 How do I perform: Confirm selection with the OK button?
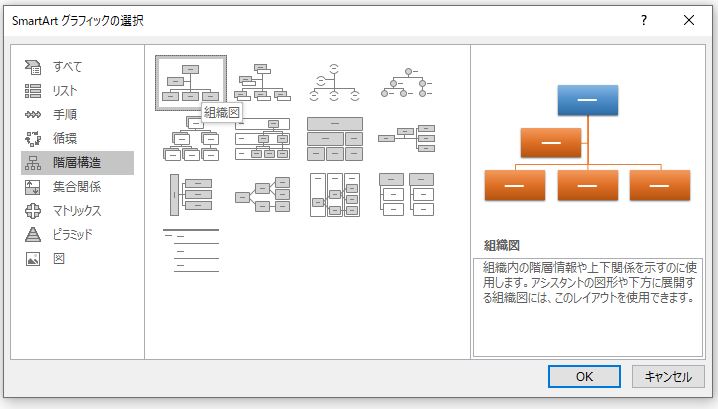pos(584,376)
